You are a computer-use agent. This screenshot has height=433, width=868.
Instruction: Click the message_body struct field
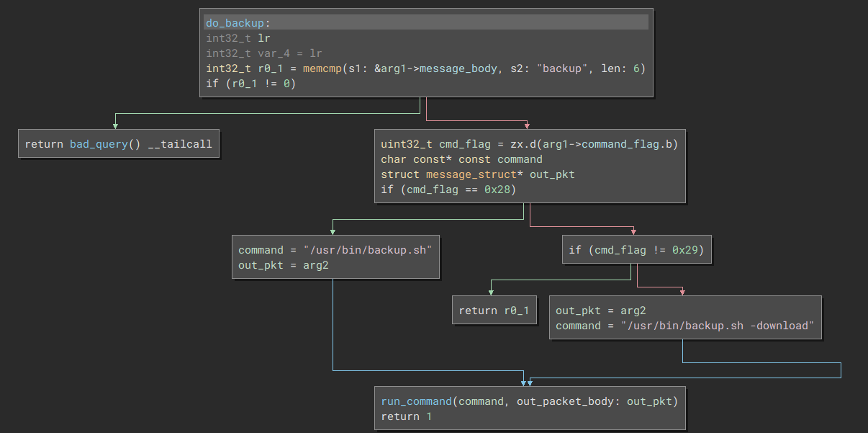[457, 68]
